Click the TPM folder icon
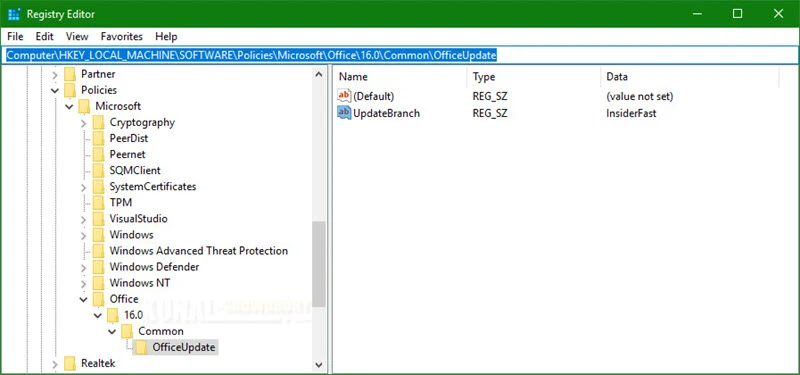Image resolution: width=800 pixels, height=375 pixels. tap(98, 203)
